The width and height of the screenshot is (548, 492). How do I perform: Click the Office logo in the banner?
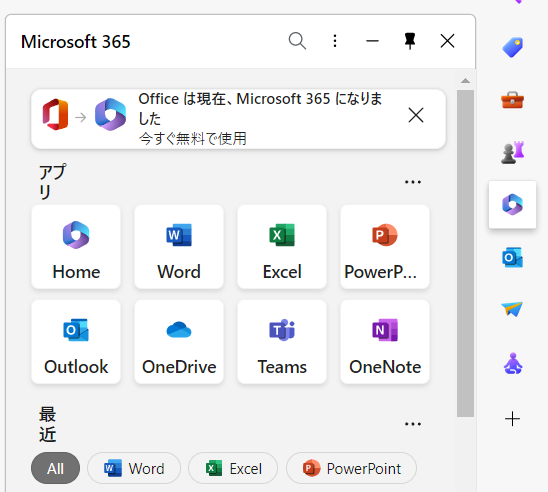(55, 115)
